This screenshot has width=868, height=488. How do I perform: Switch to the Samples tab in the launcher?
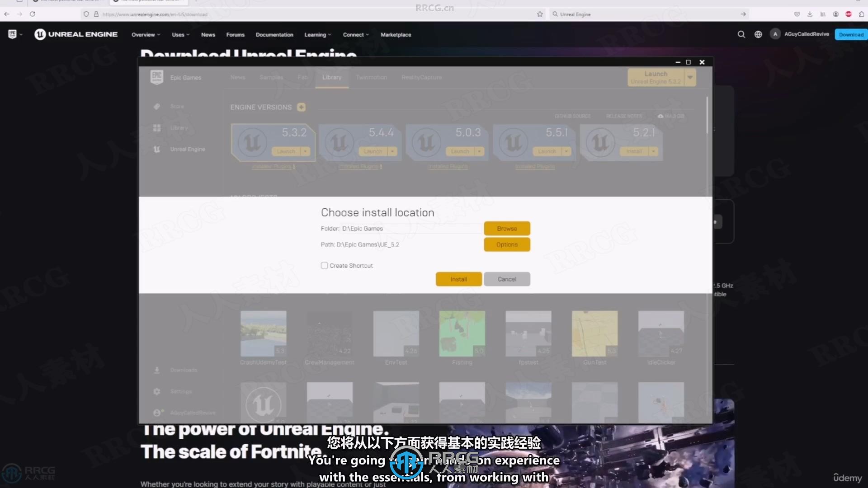click(271, 77)
